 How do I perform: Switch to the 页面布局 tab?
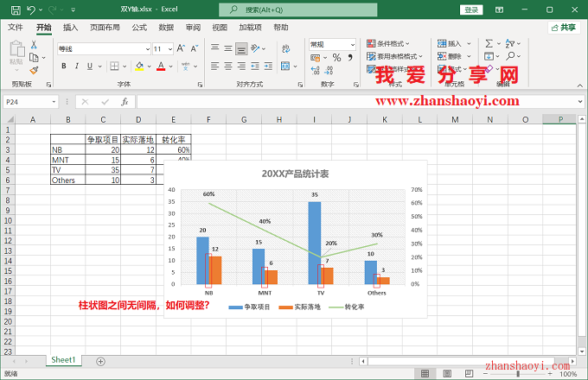pos(105,28)
